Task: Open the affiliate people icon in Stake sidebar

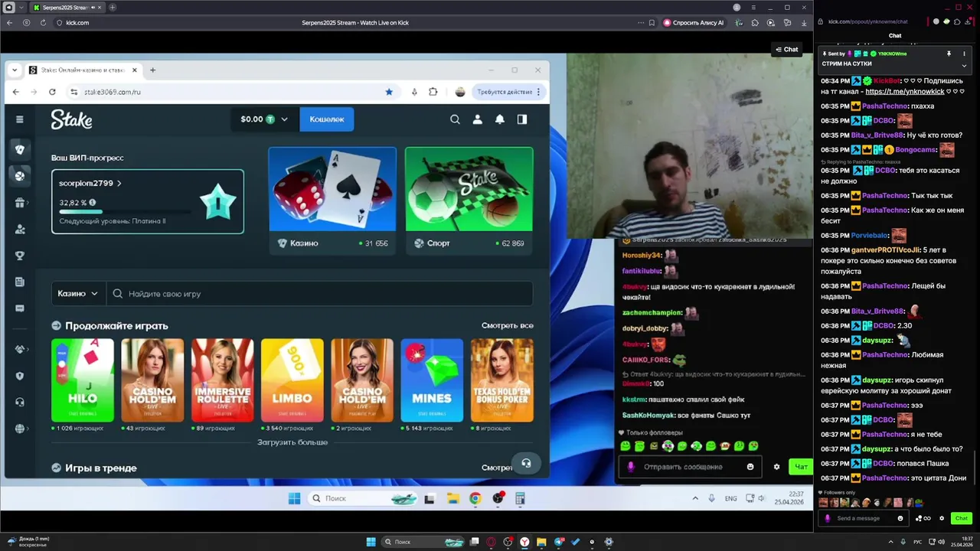Action: (20, 230)
